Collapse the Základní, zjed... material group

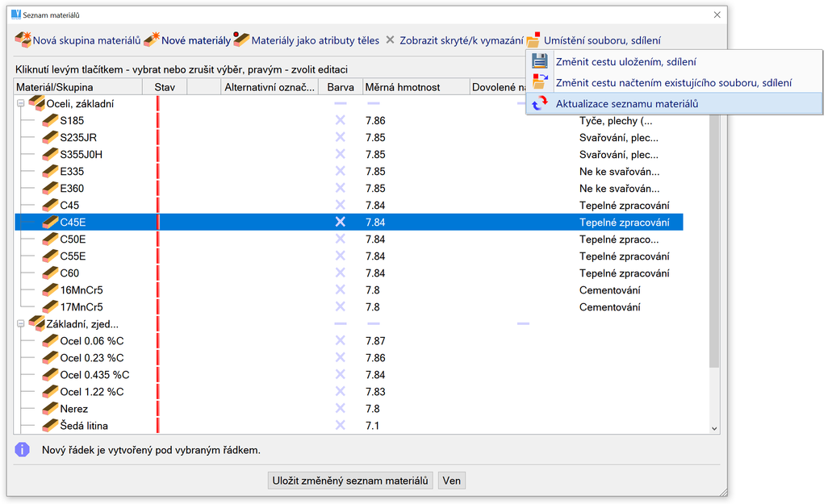tap(21, 324)
